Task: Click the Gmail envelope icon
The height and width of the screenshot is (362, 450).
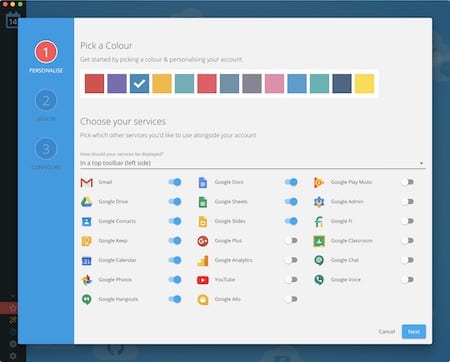Action: [x=87, y=182]
